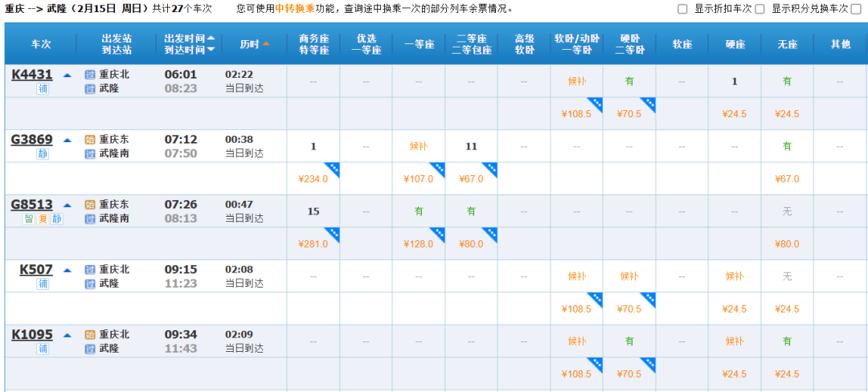Image resolution: width=868 pixels, height=392 pixels.
Task: Click the 商务座 特等座 column header
Action: coord(314,44)
